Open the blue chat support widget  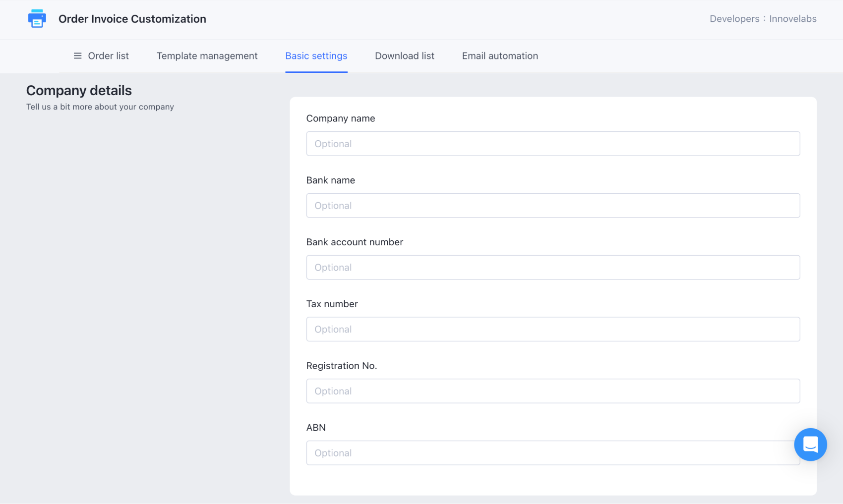(810, 445)
